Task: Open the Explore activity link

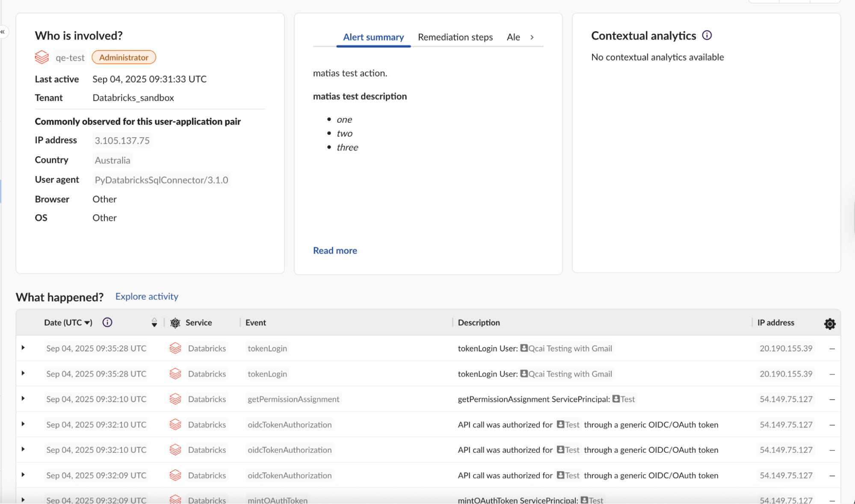Action: [x=147, y=296]
